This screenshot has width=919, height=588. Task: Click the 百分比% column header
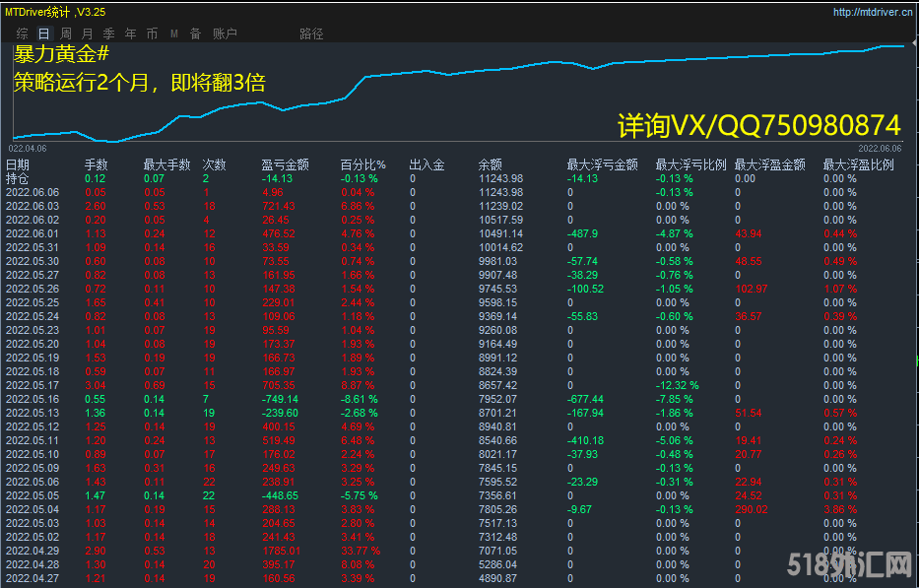[363, 165]
